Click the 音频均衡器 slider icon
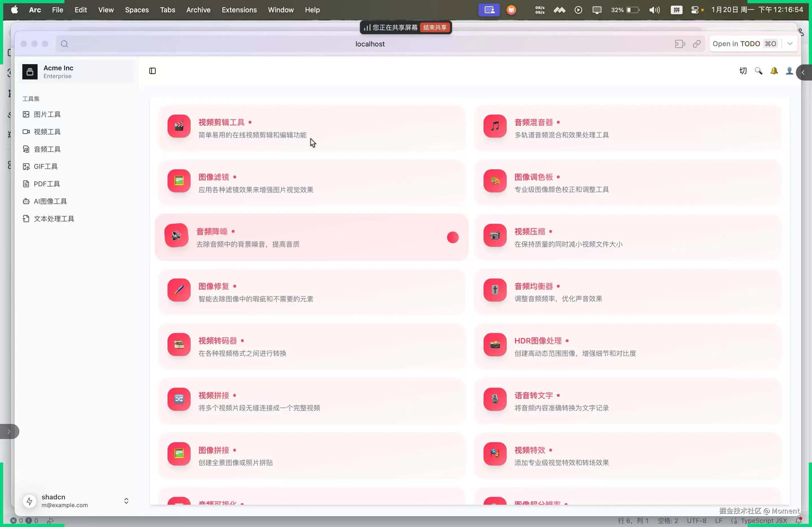Image resolution: width=812 pixels, height=527 pixels. pyautogui.click(x=495, y=290)
